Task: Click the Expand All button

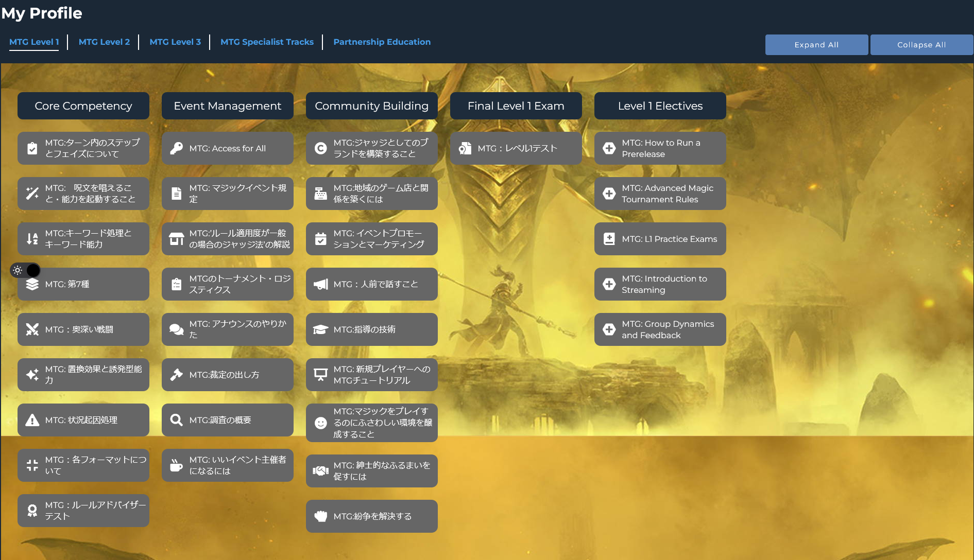Action: tap(816, 45)
